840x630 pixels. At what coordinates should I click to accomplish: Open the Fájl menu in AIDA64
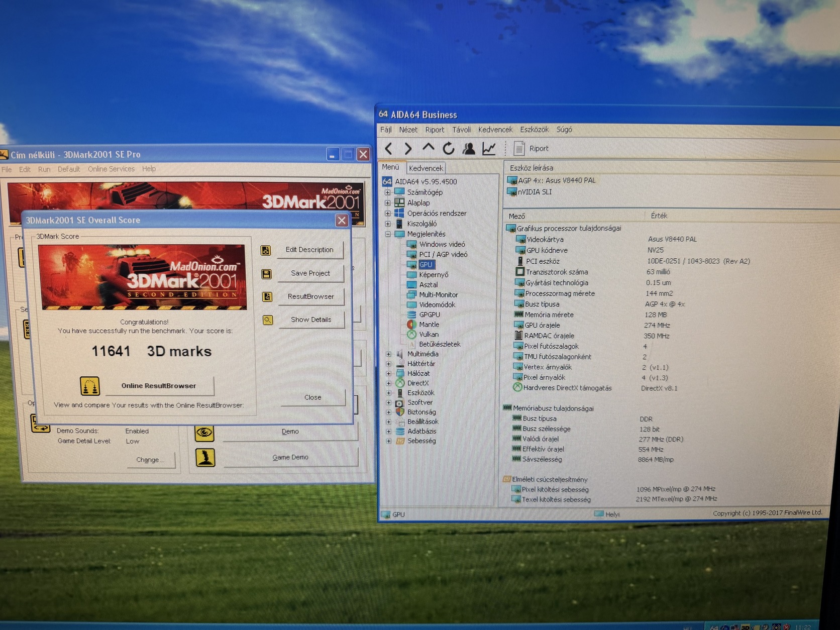pyautogui.click(x=386, y=130)
